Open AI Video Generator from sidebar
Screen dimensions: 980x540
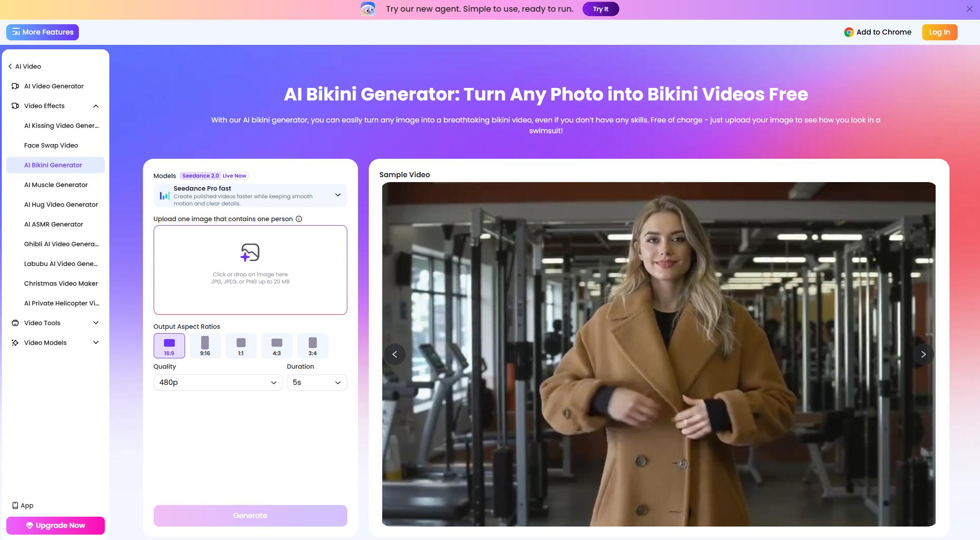point(56,86)
